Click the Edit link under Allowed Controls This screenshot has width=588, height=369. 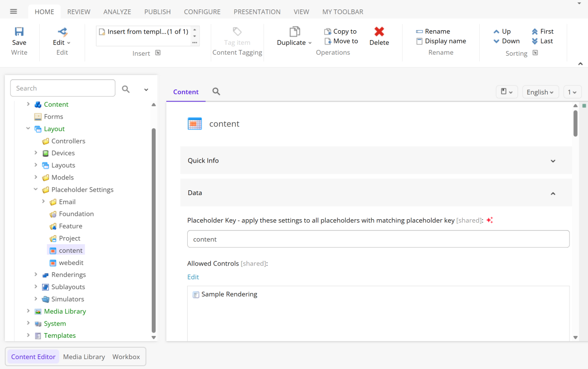point(193,277)
